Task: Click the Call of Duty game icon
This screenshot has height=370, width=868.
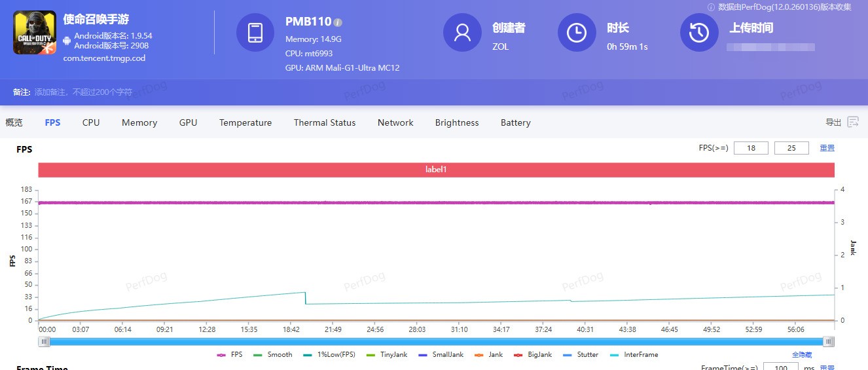Action: tap(35, 33)
